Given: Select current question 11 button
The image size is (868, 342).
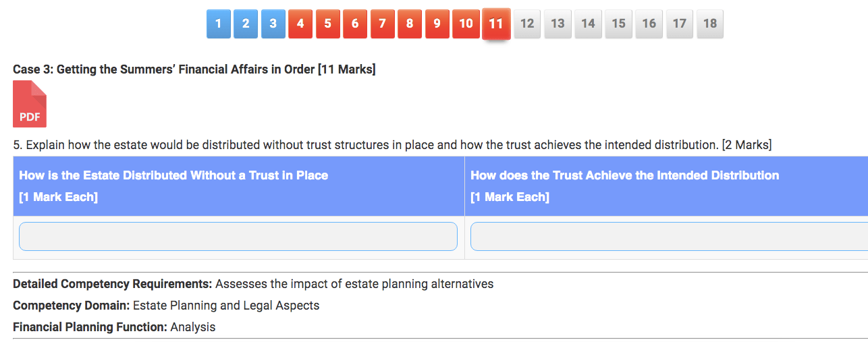Looking at the screenshot, I should [x=496, y=24].
